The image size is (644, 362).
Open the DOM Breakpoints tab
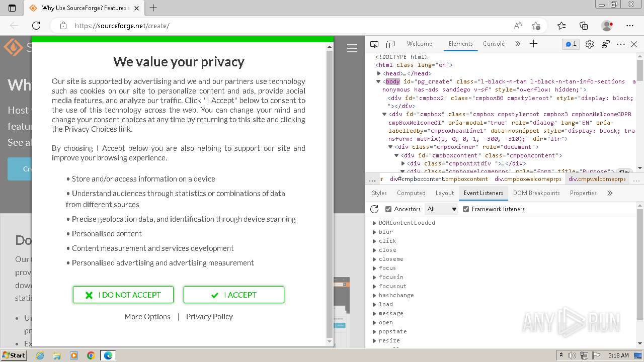coord(536,193)
